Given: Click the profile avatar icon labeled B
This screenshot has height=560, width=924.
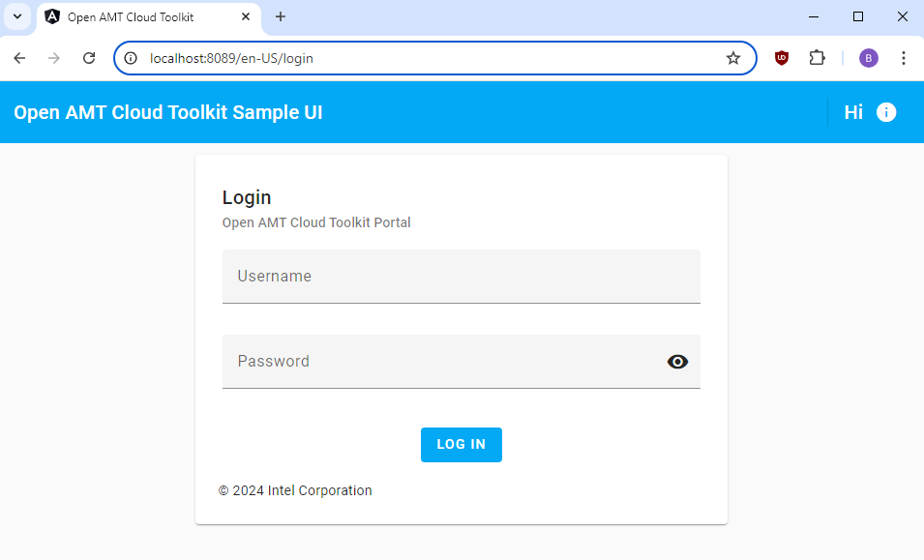Looking at the screenshot, I should 868,58.
